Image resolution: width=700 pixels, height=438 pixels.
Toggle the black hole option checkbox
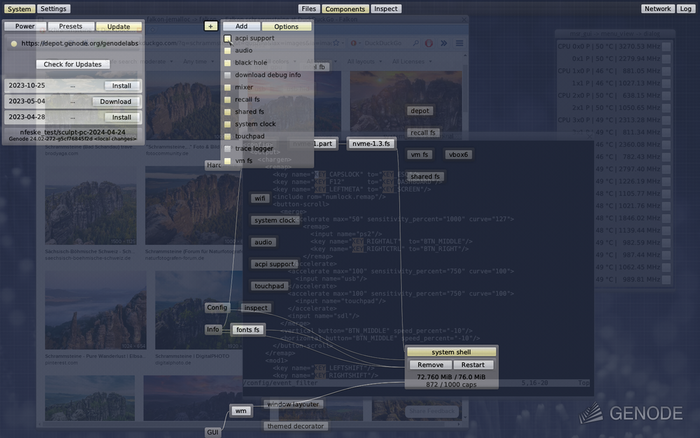[228, 62]
